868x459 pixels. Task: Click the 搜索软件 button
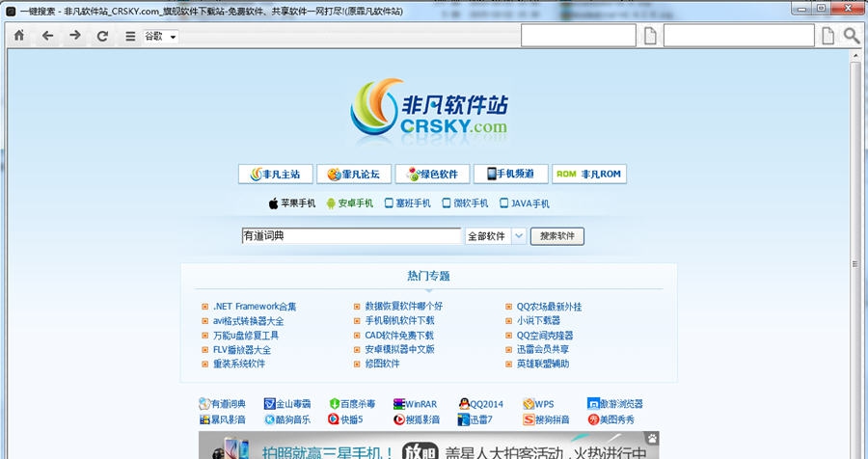556,236
